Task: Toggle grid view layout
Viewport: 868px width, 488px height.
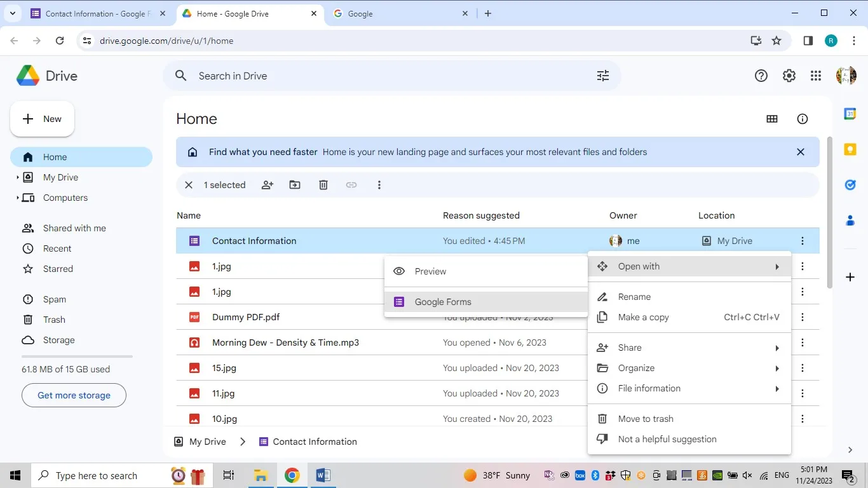Action: tap(772, 119)
